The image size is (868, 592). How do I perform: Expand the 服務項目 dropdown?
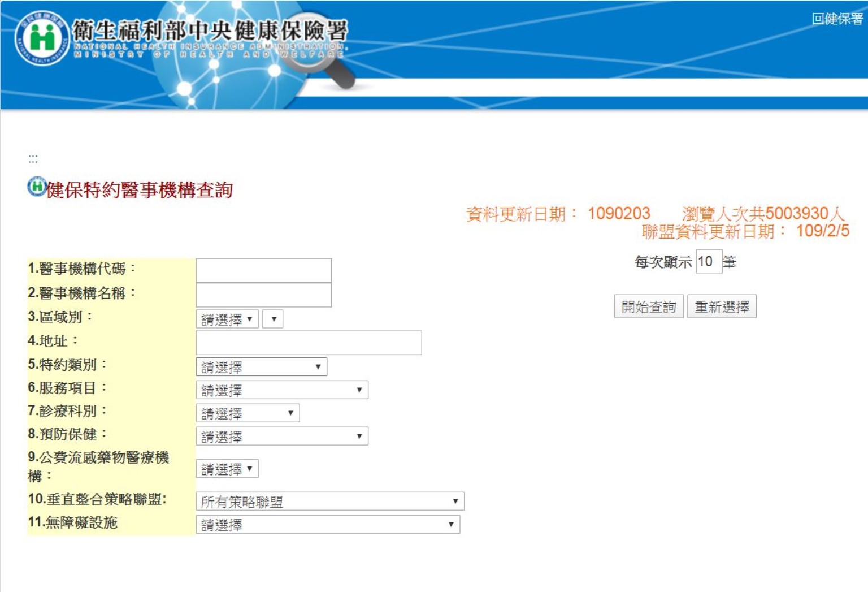pyautogui.click(x=282, y=390)
